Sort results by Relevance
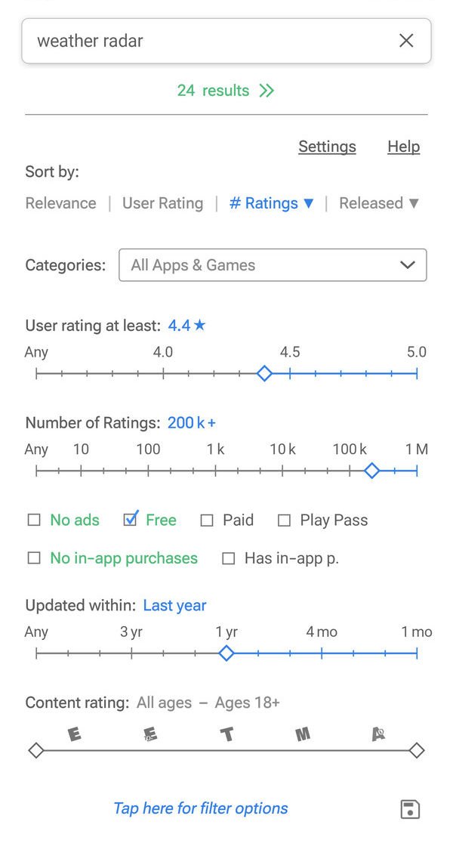Image resolution: width=453 pixels, height=868 pixels. [60, 202]
